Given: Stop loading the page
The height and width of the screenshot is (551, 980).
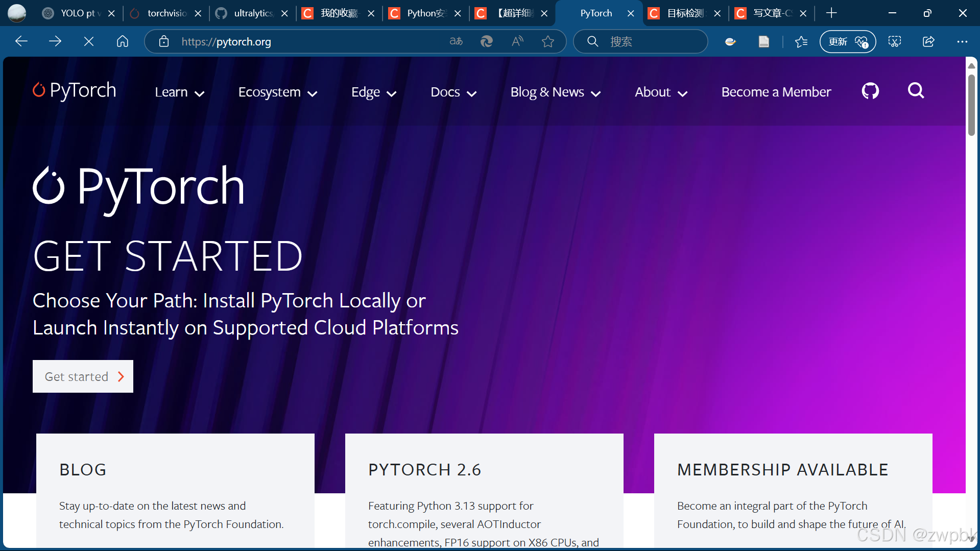Looking at the screenshot, I should coord(89,41).
